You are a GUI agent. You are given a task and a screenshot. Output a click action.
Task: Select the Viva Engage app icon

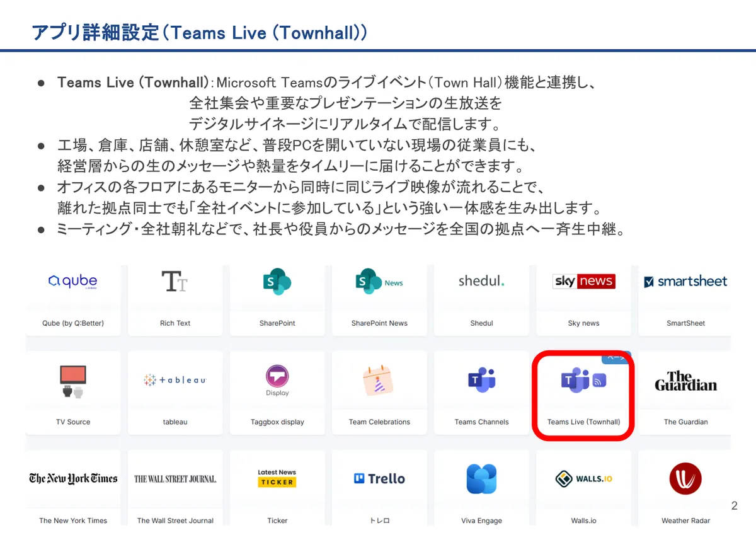pyautogui.click(x=481, y=479)
